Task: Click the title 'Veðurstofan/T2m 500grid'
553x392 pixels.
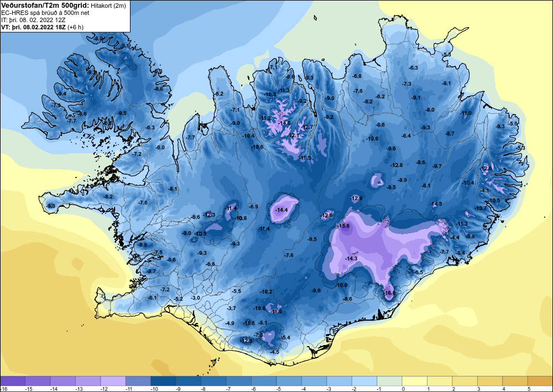Action: click(x=44, y=6)
